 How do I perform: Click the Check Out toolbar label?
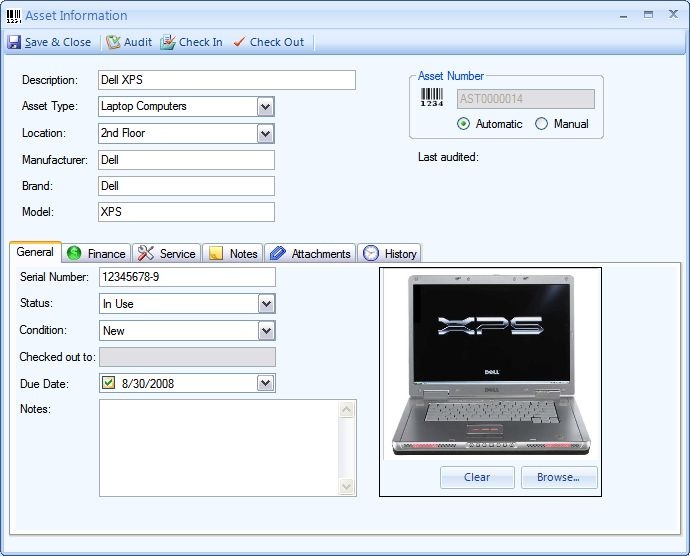point(277,42)
